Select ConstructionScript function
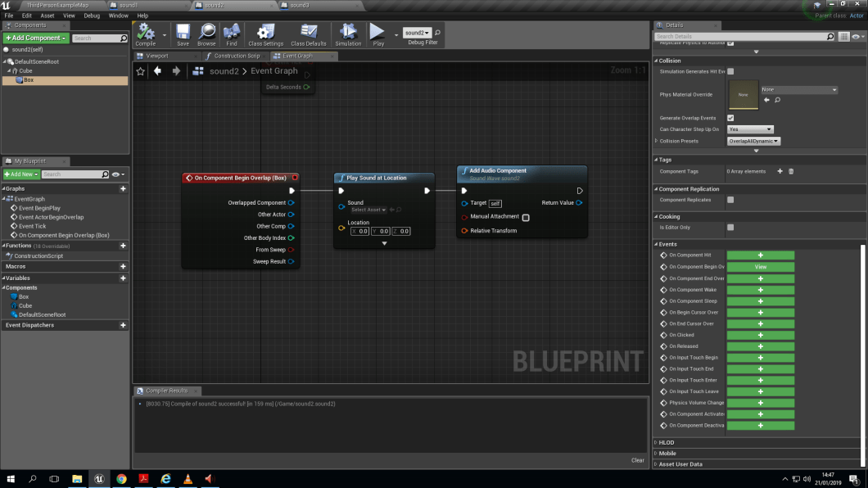The height and width of the screenshot is (488, 868). pos(38,256)
